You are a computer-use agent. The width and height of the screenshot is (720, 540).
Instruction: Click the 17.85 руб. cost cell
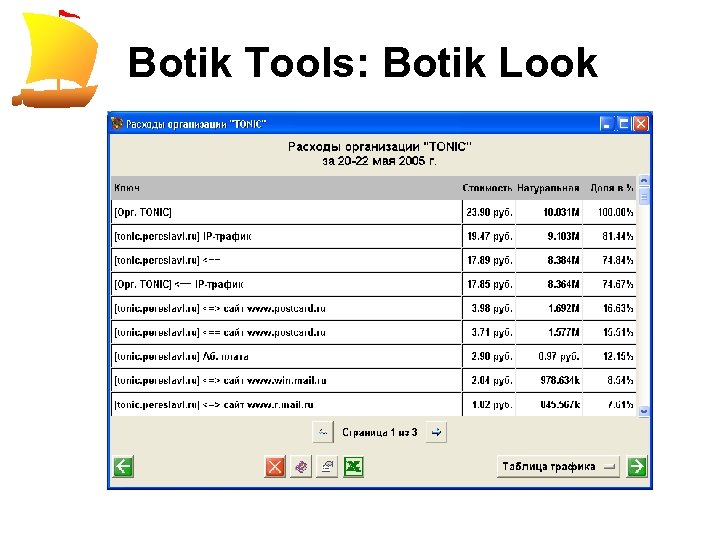(x=489, y=284)
